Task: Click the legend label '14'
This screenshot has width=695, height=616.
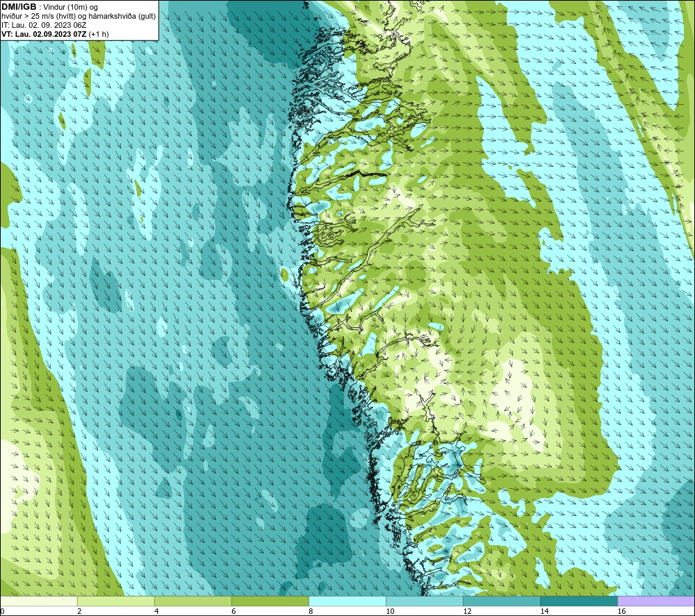Action: point(544,611)
